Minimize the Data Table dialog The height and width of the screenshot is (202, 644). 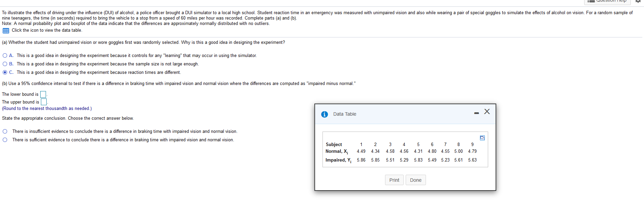pyautogui.click(x=477, y=112)
